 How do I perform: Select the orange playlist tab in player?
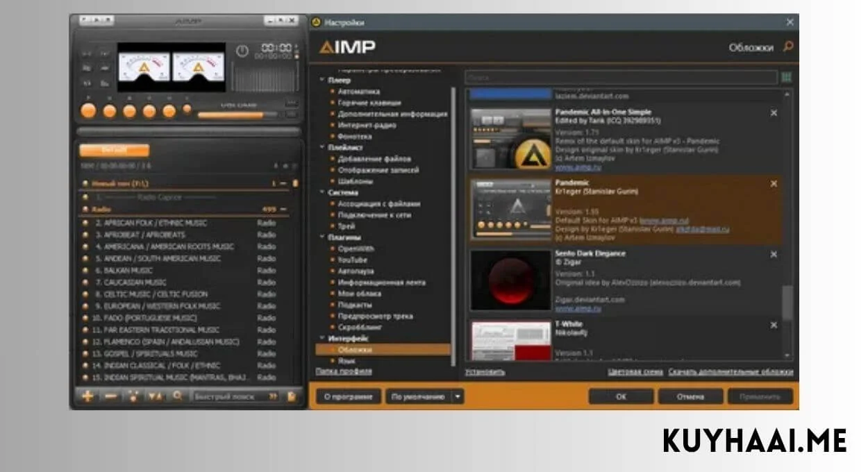coord(114,150)
